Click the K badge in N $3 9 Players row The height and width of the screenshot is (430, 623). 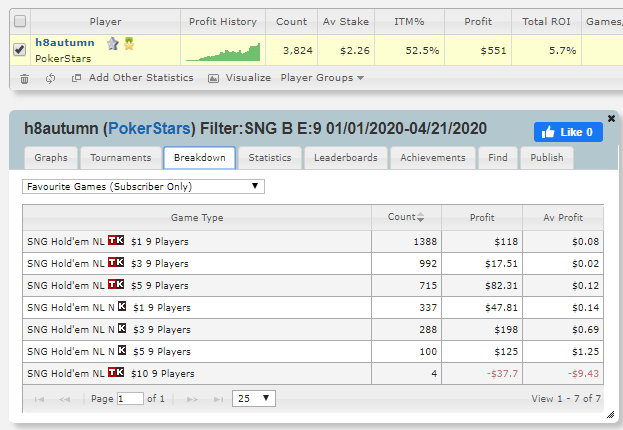point(122,328)
